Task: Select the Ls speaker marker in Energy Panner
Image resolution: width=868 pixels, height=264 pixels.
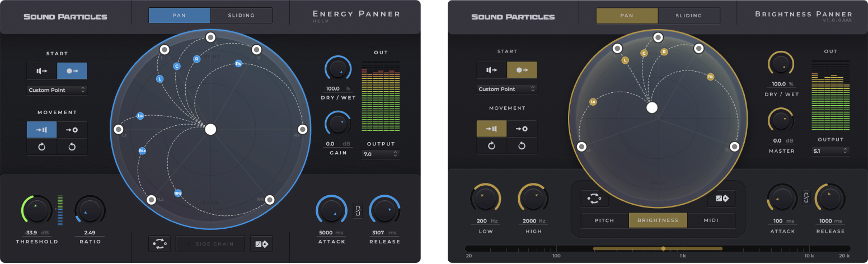Action: pyautogui.click(x=118, y=129)
